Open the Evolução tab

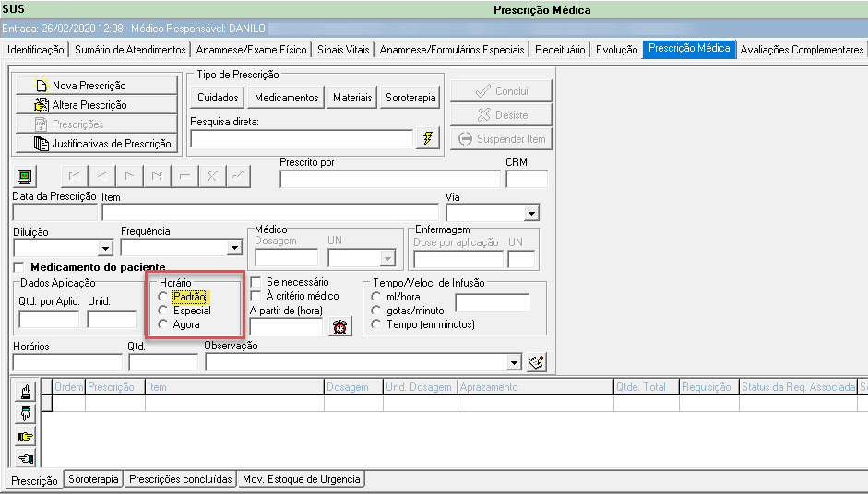point(617,50)
